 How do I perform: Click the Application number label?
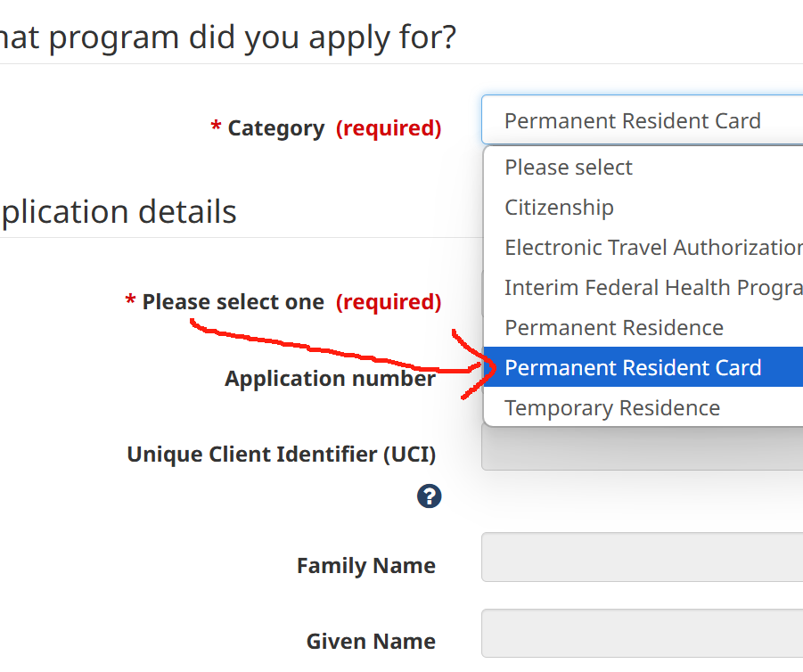[330, 379]
